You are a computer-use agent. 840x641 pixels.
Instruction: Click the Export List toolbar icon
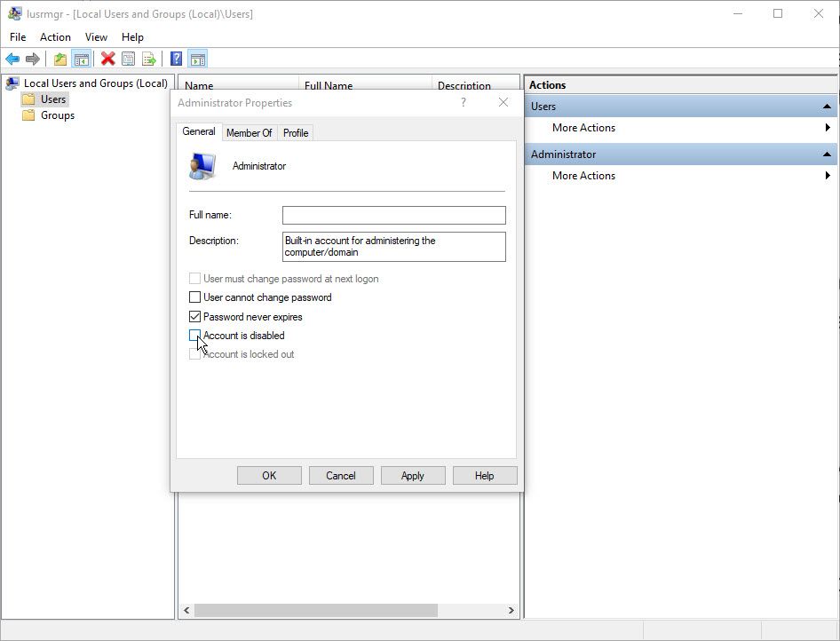click(x=149, y=59)
